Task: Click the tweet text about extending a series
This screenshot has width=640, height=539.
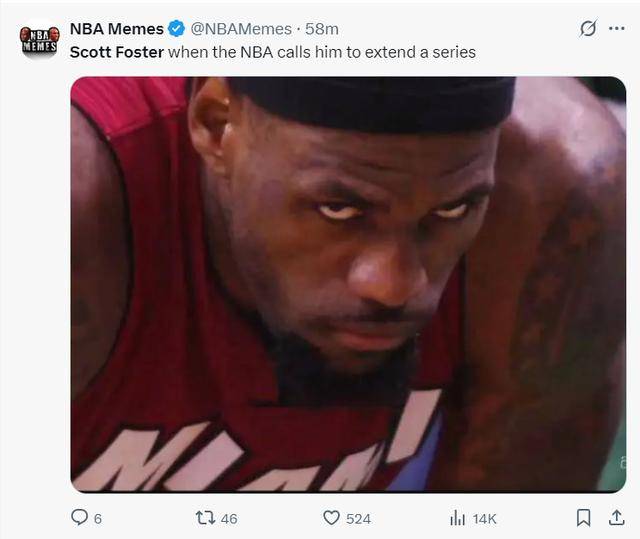Action: tap(321, 51)
